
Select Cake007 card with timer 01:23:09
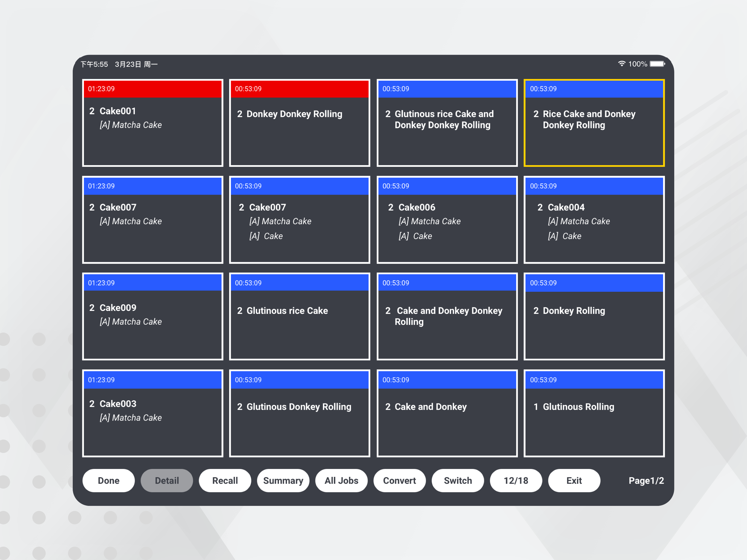point(153,220)
